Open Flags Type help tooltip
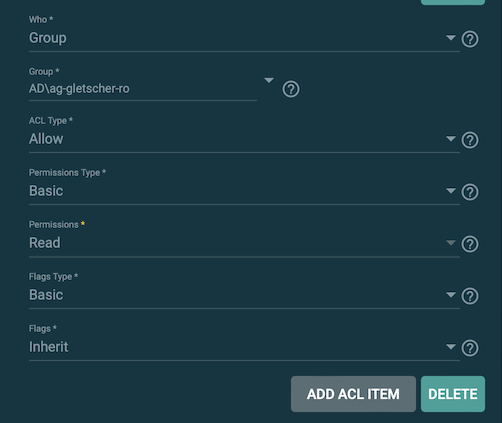The height and width of the screenshot is (423, 502). click(x=470, y=296)
